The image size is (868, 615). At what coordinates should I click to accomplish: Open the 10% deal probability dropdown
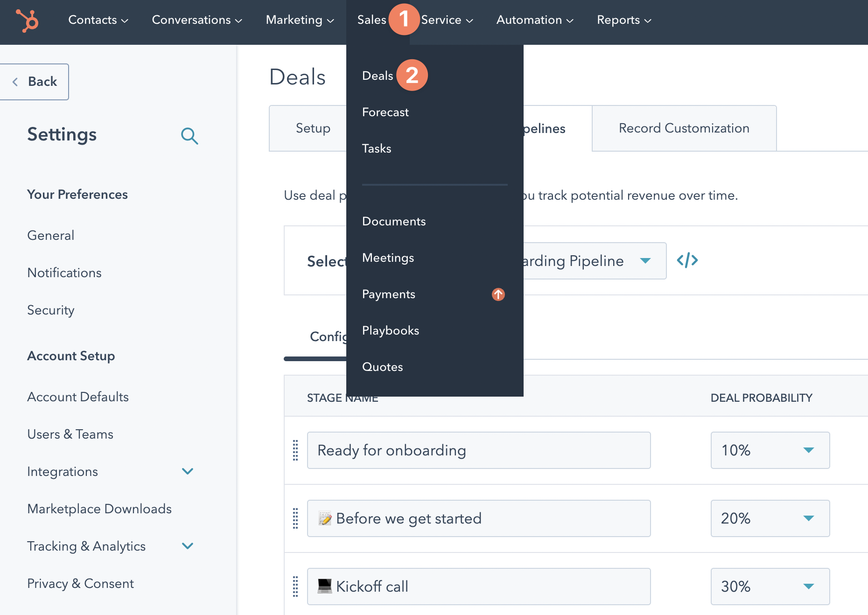pos(770,450)
